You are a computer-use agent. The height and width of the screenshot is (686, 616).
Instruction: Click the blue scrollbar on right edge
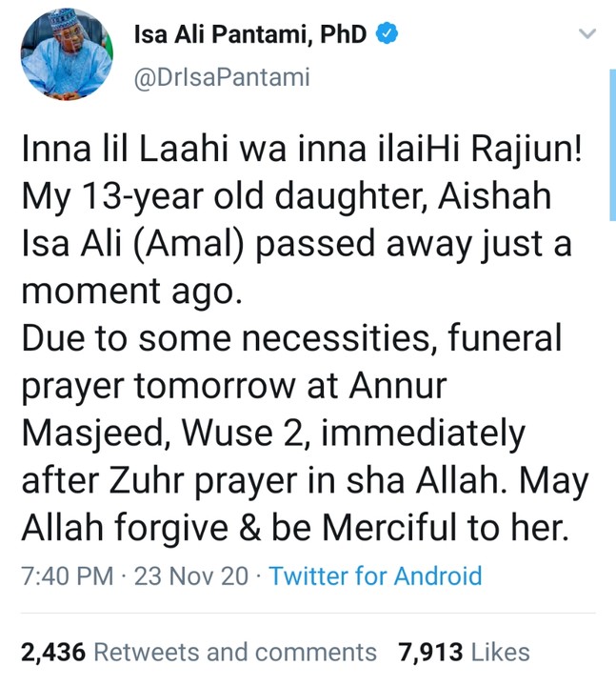click(610, 143)
